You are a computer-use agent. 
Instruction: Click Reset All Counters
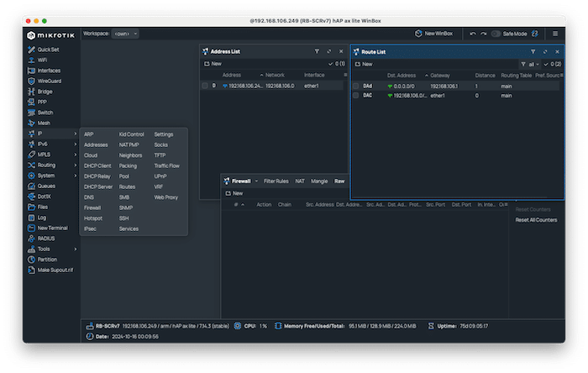[536, 220]
